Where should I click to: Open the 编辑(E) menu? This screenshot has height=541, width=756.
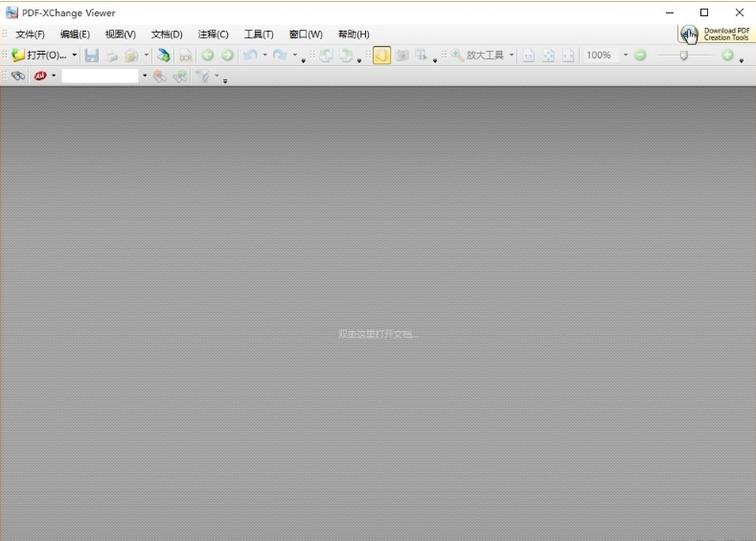click(x=75, y=34)
